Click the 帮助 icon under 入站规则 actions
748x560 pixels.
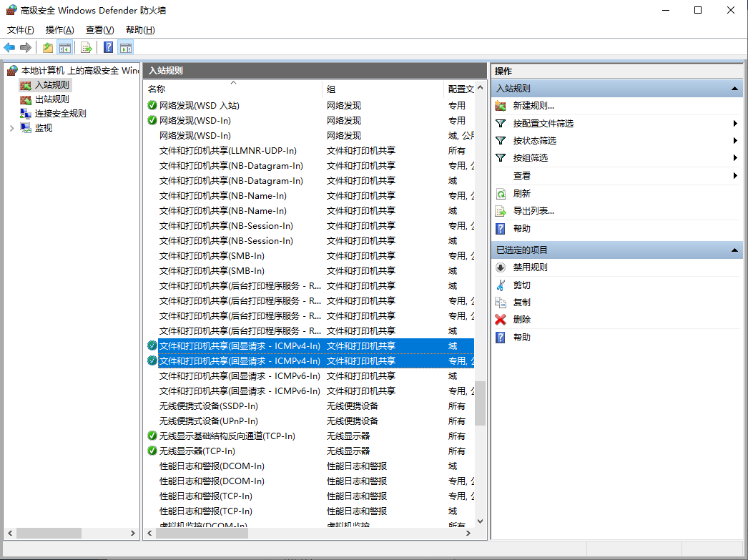pyautogui.click(x=501, y=228)
